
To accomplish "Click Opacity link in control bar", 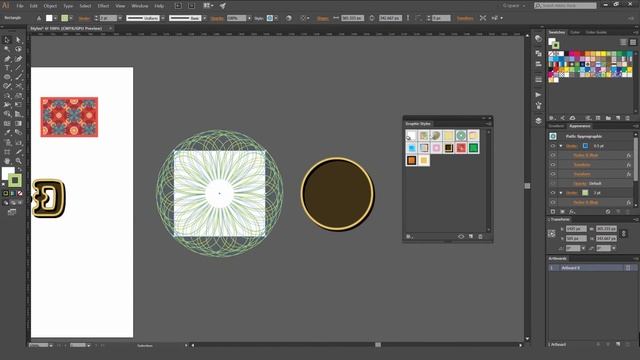I will point(217,18).
